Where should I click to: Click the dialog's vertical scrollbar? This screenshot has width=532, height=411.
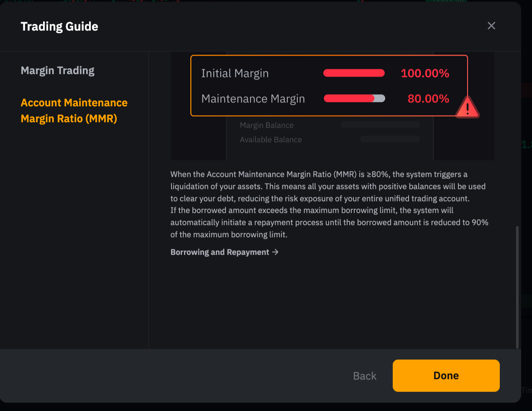coord(517,287)
